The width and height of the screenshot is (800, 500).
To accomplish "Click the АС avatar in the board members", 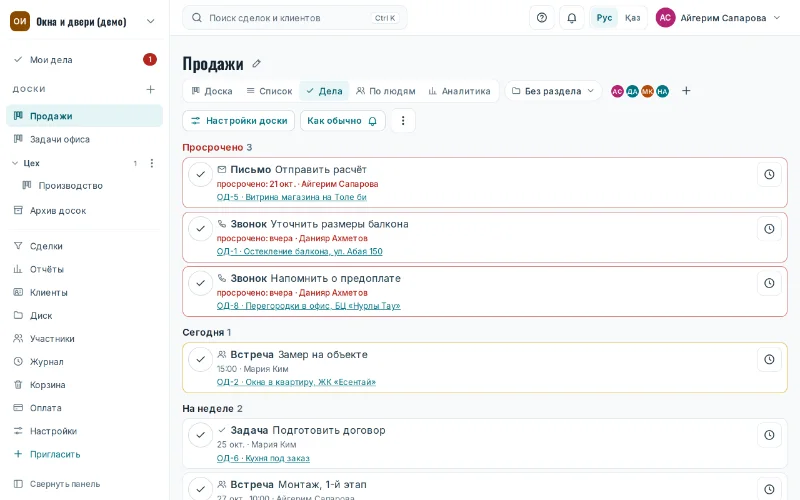I will point(617,91).
